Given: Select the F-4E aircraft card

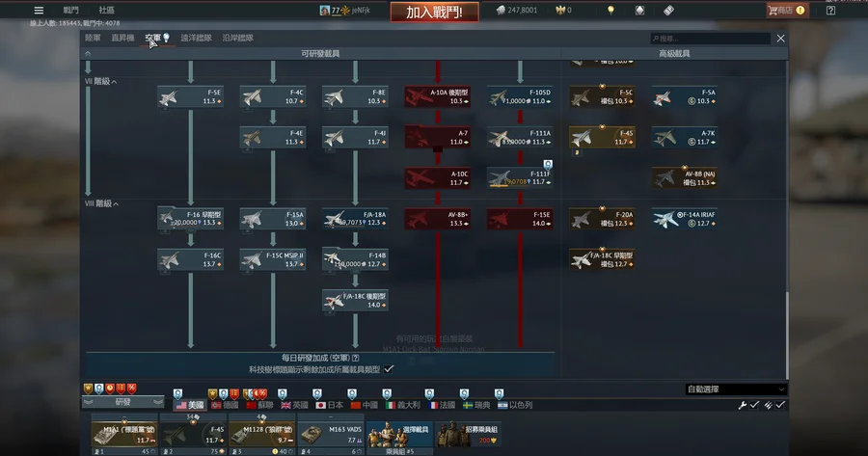Looking at the screenshot, I should click(273, 138).
